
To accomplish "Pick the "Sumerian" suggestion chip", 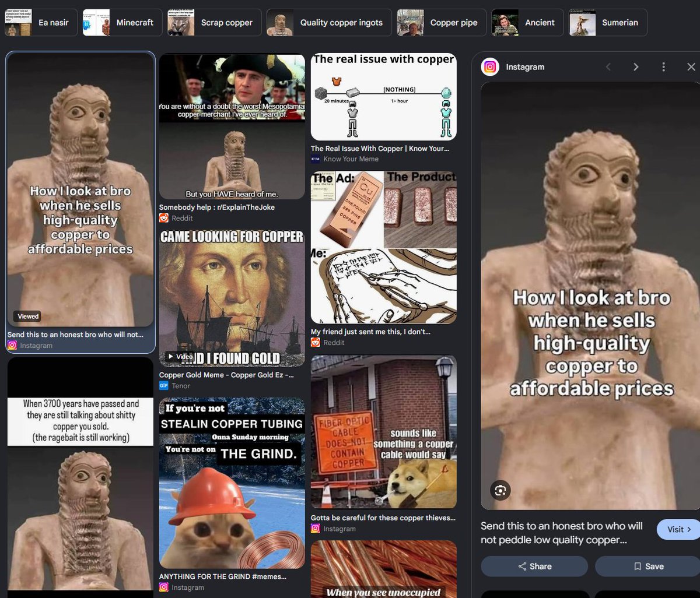I will click(608, 23).
